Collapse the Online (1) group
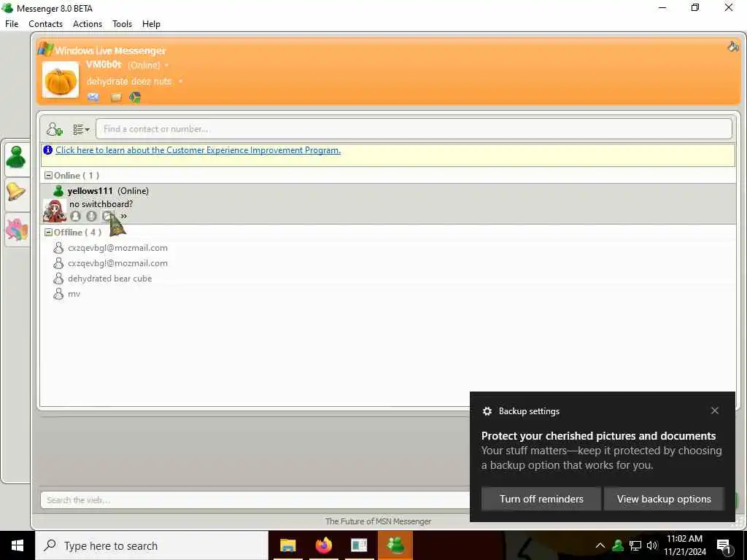Screen dimensions: 747x560 tap(48, 175)
